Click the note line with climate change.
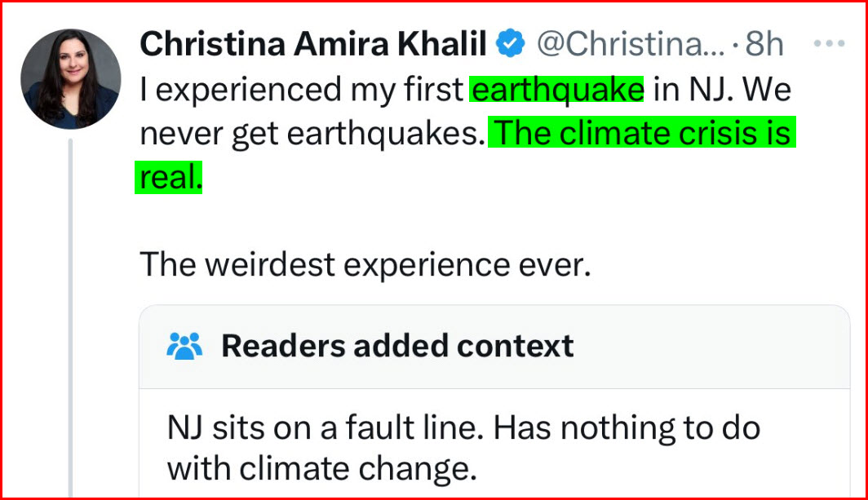Viewport: 868px width, 500px height. (x=321, y=469)
